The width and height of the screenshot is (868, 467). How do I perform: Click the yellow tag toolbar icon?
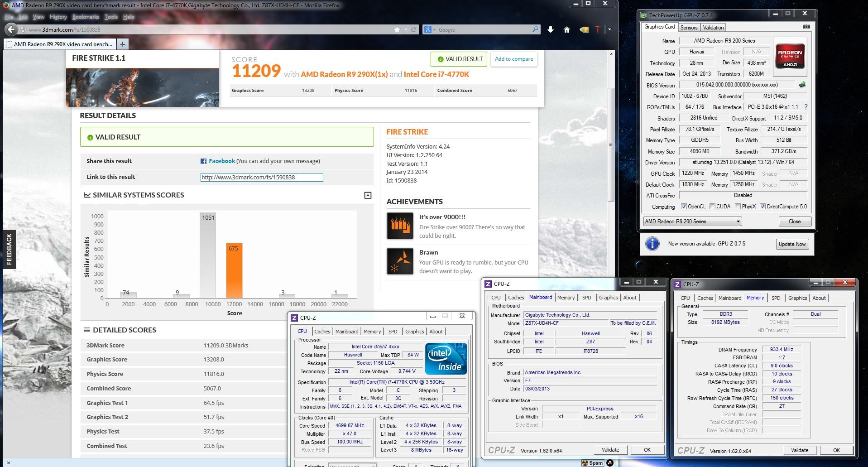584,30
